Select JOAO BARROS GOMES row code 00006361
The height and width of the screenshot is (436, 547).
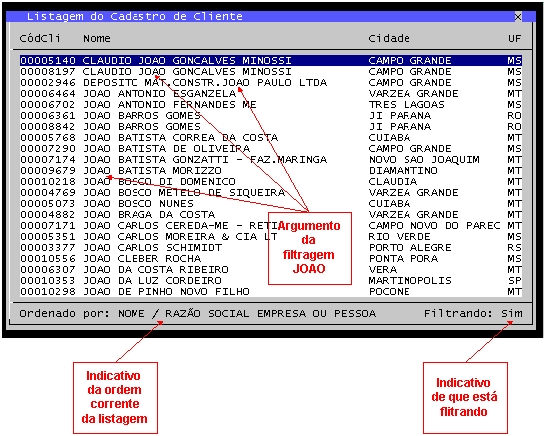tap(271, 115)
